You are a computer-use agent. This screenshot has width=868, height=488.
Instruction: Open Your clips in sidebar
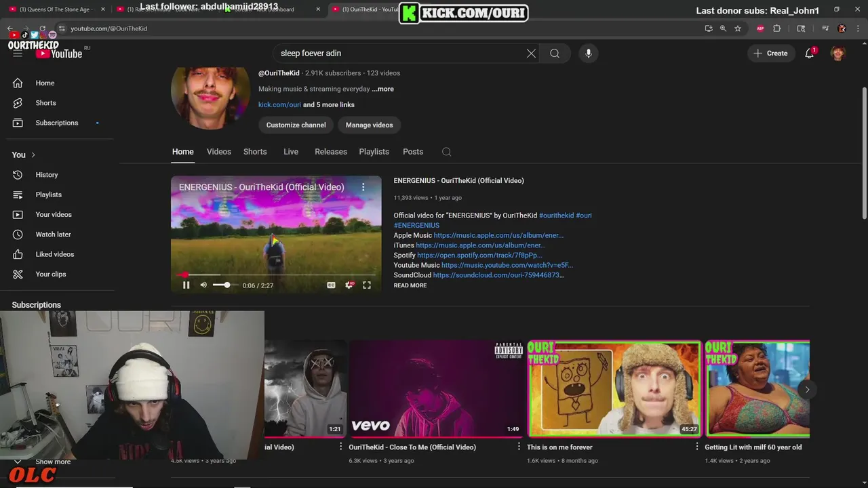point(50,274)
